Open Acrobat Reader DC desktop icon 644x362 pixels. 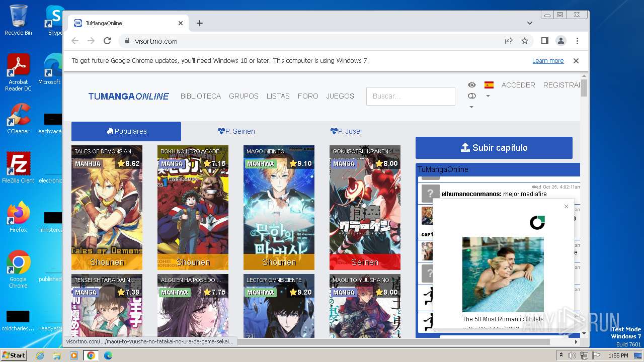(x=18, y=73)
